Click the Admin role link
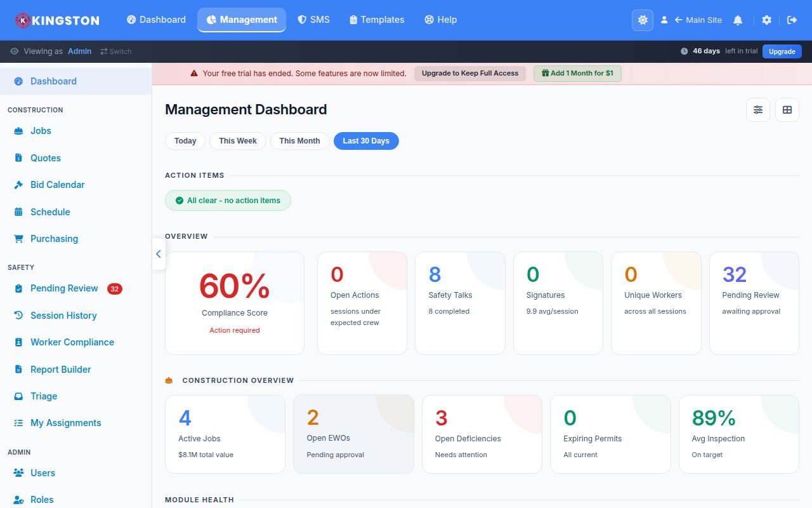This screenshot has width=812, height=508. [x=80, y=51]
